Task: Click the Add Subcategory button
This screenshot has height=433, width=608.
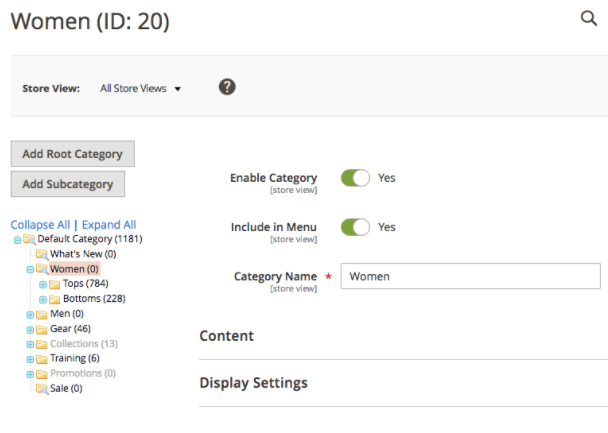Action: click(68, 184)
